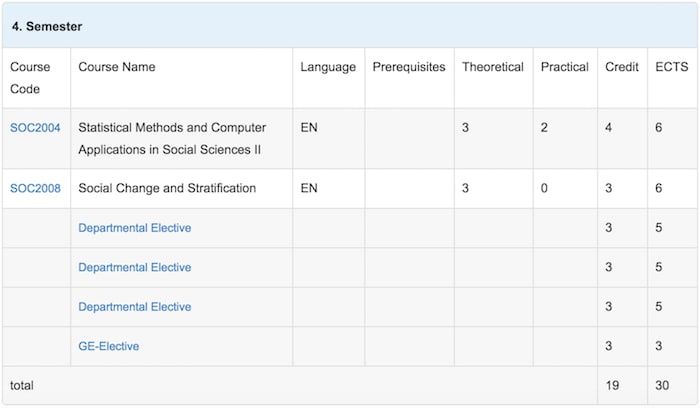Click the Social Change and Stratification name
The image size is (700, 408).
167,188
